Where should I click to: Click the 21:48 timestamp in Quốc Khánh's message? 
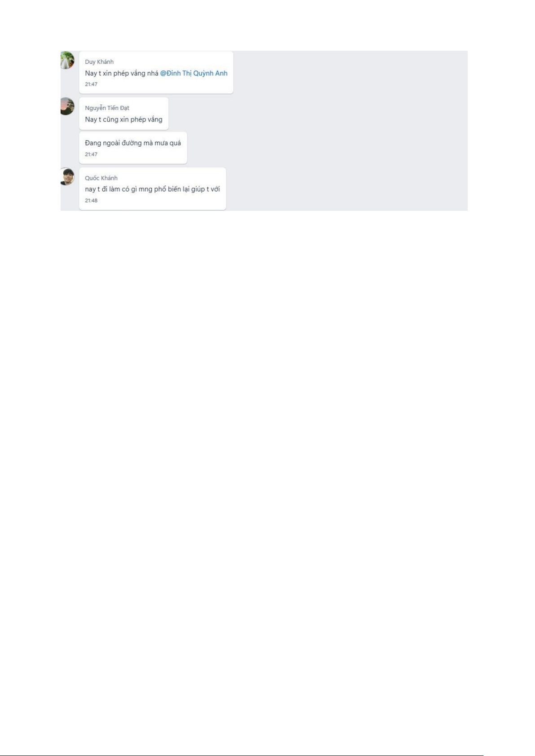[91, 201]
